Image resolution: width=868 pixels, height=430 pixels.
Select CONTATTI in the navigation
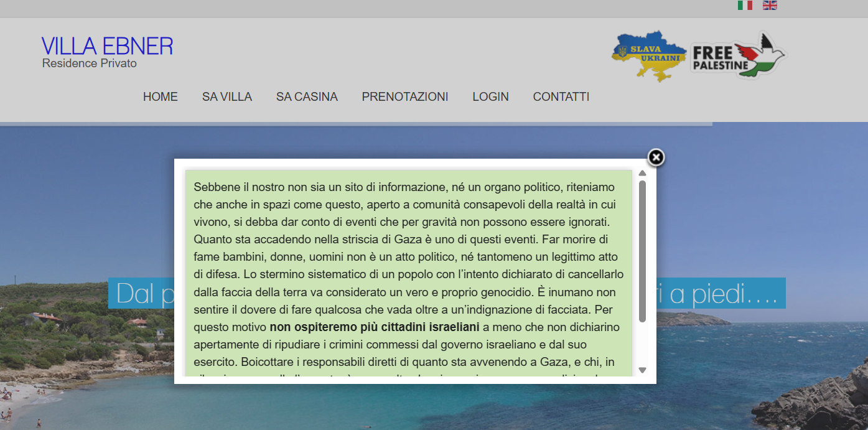coord(561,97)
